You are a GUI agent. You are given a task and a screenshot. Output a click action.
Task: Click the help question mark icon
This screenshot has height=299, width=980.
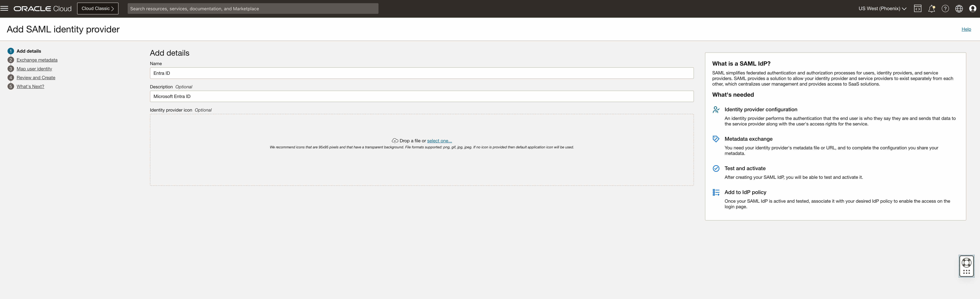(x=945, y=8)
